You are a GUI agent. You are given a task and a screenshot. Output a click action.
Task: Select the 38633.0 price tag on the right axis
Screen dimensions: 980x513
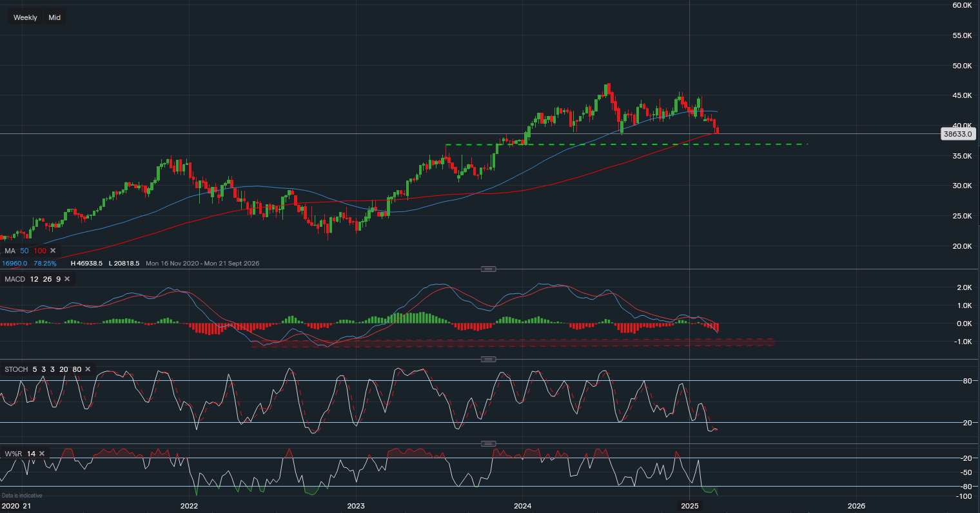(x=958, y=133)
